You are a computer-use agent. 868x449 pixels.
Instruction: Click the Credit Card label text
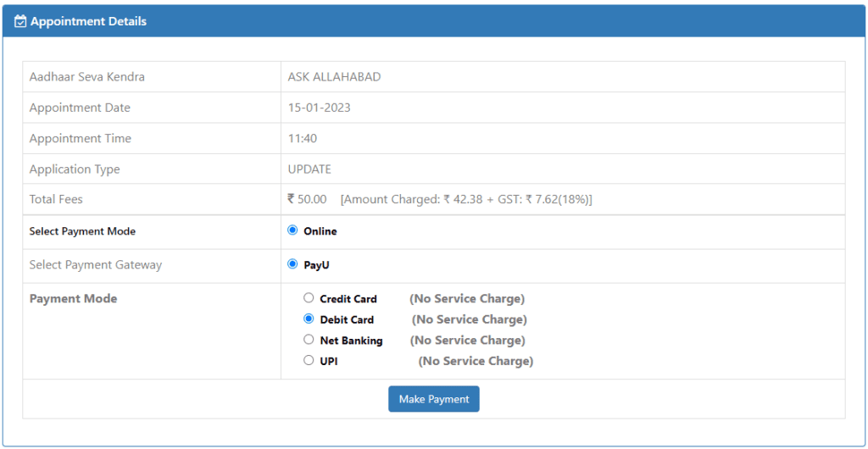click(348, 299)
